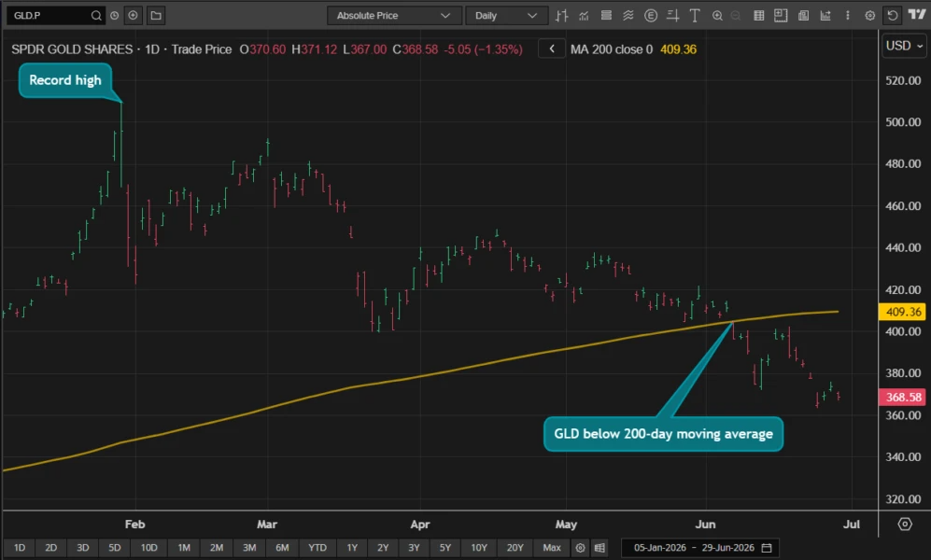Select the crosshair line drawing tool icon
Viewport: 931px width, 560px height.
tap(672, 16)
